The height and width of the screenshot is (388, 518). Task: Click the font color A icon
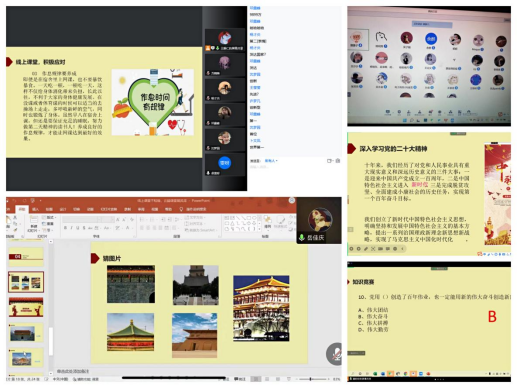point(128,228)
